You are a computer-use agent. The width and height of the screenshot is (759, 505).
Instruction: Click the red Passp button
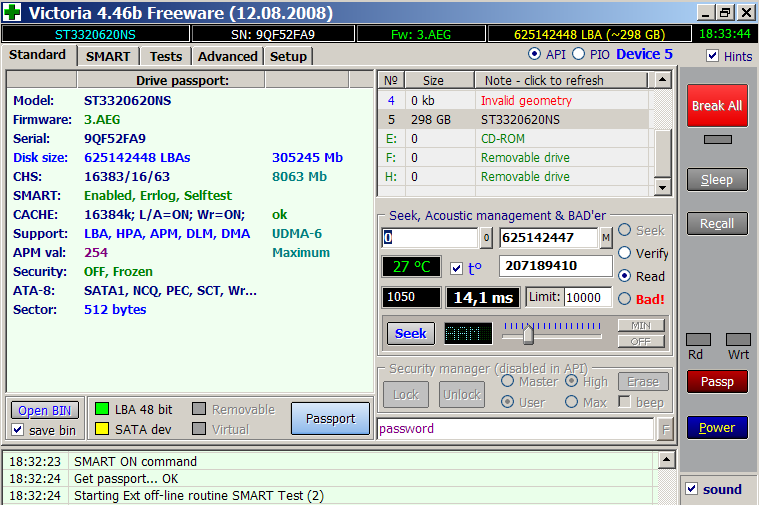[x=717, y=382]
